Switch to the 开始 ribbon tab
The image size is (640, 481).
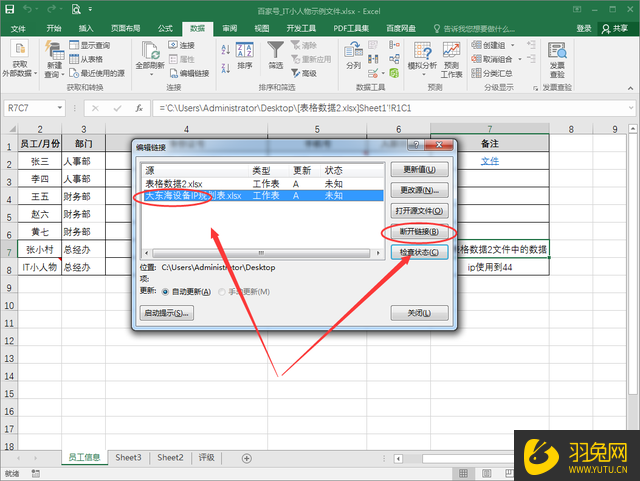pyautogui.click(x=53, y=29)
